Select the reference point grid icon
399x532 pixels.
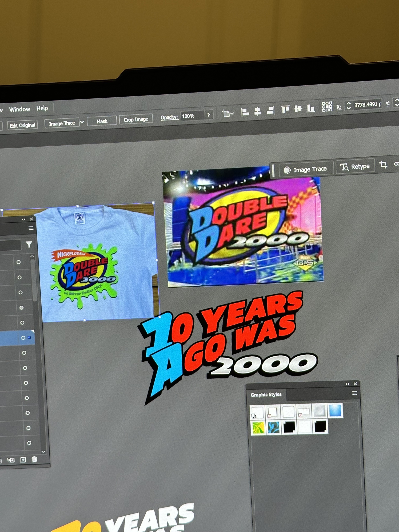[x=327, y=107]
